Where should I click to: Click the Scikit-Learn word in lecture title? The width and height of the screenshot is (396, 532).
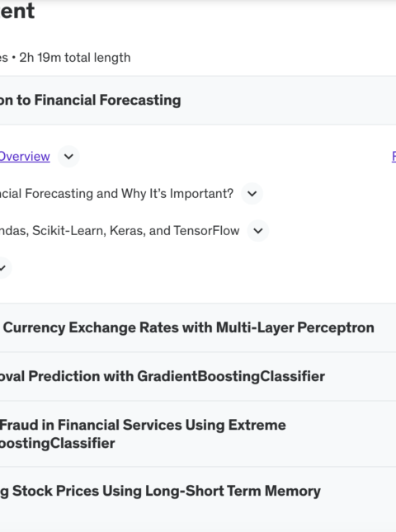pyautogui.click(x=69, y=231)
